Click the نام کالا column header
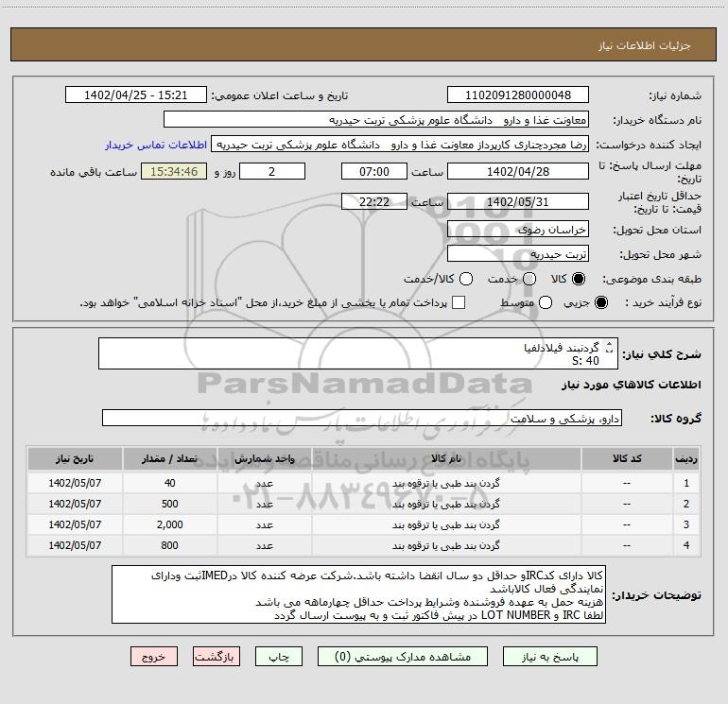Image resolution: width=728 pixels, height=704 pixels. 446,459
